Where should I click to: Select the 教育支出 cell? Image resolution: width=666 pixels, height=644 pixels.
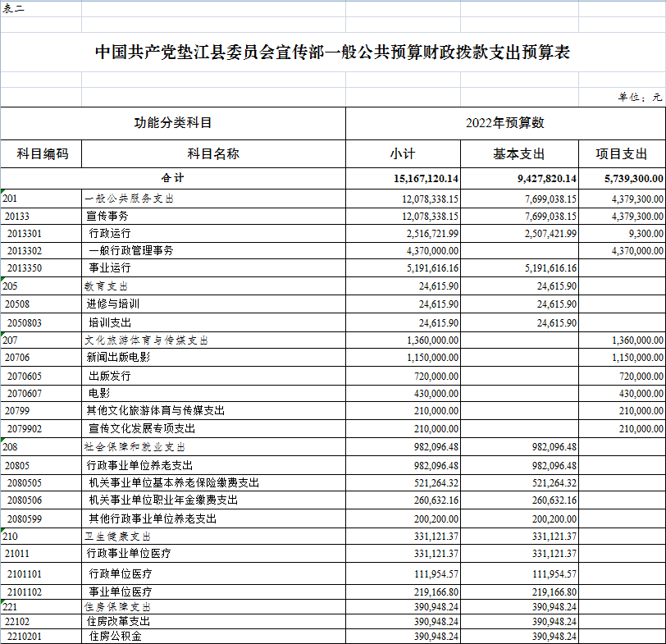pos(213,285)
